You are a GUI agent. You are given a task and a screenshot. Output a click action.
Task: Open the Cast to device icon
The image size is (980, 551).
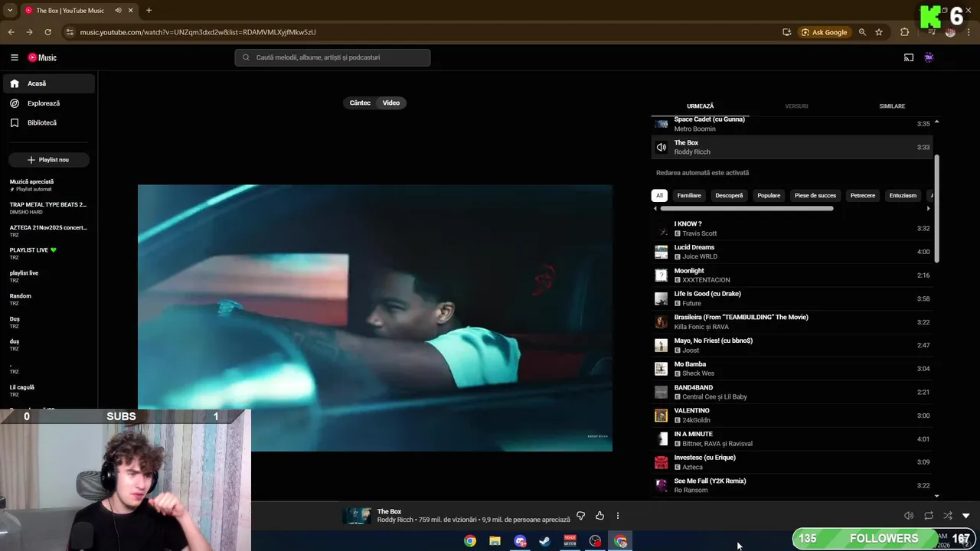909,57
